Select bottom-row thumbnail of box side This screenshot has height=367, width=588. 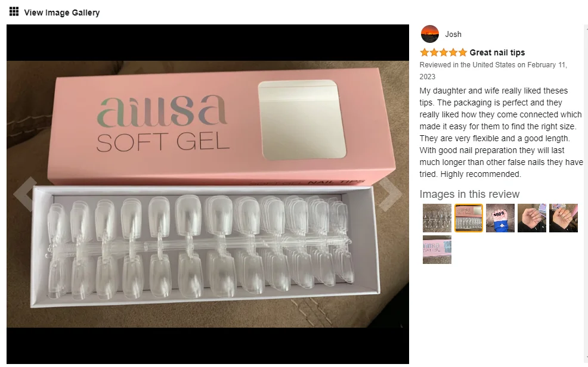437,250
